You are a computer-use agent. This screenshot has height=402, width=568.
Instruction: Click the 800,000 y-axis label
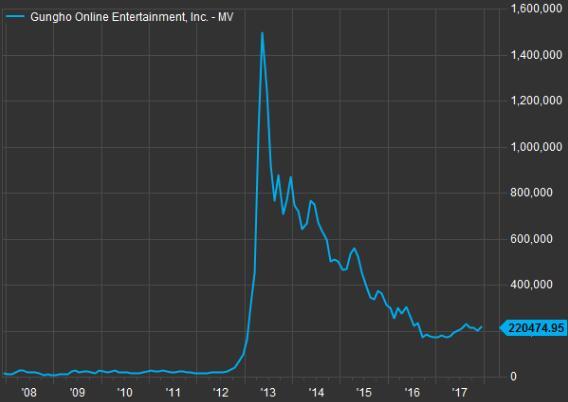point(531,192)
